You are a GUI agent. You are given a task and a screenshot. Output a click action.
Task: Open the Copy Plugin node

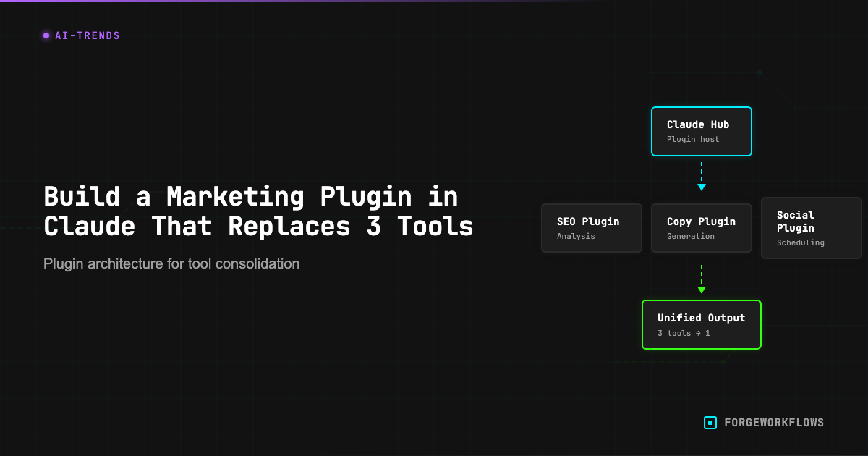pos(702,227)
